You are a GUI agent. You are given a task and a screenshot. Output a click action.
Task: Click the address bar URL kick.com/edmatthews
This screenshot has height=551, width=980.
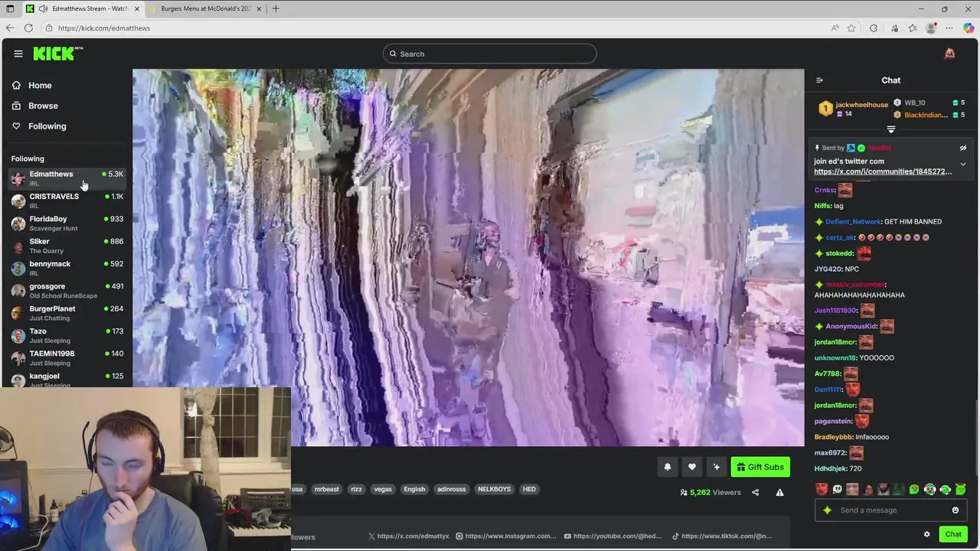coord(104,28)
